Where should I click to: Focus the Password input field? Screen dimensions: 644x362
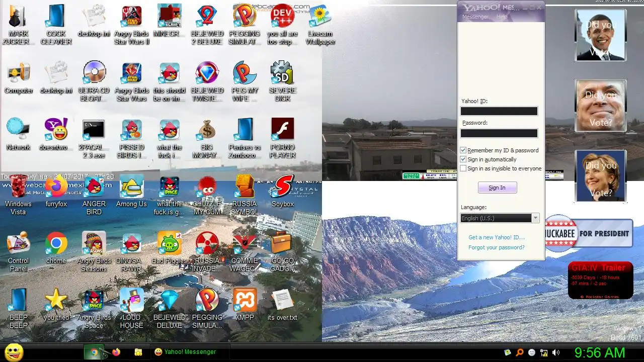click(499, 133)
